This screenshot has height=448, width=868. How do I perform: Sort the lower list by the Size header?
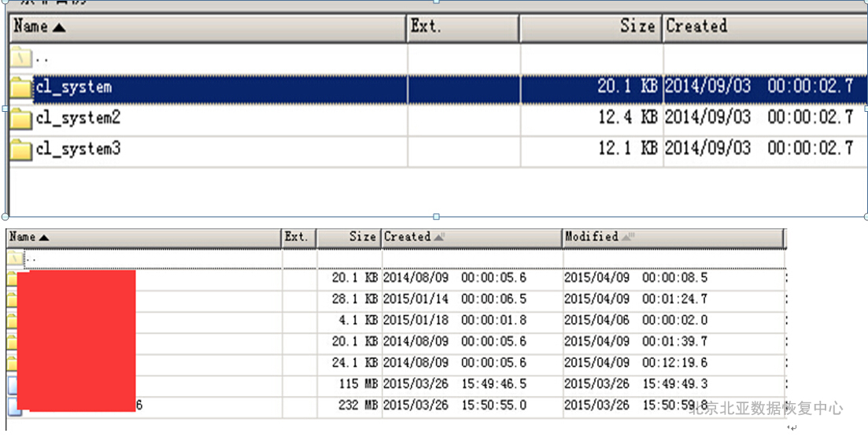[x=349, y=238]
